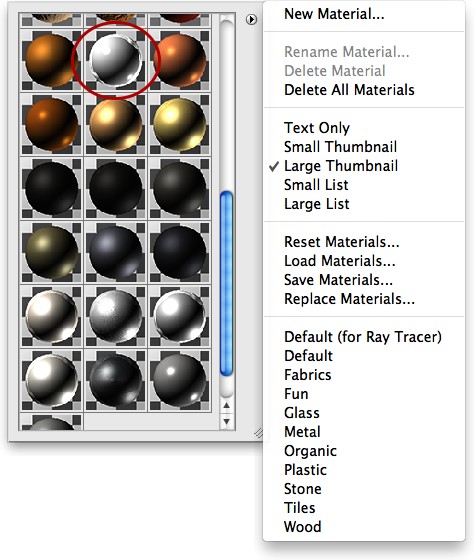Select the checked Large Thumbnail option
Screen dimensions: 474x560
(x=340, y=166)
